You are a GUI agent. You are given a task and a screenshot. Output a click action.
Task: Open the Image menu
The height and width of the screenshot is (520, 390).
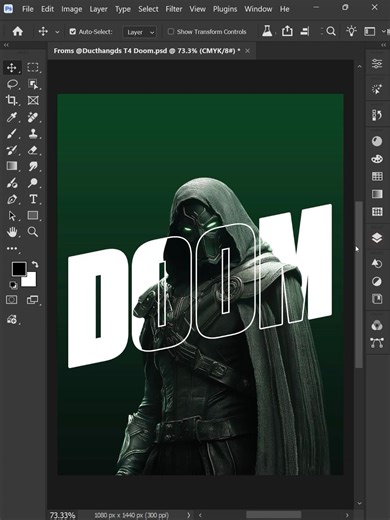(x=72, y=9)
